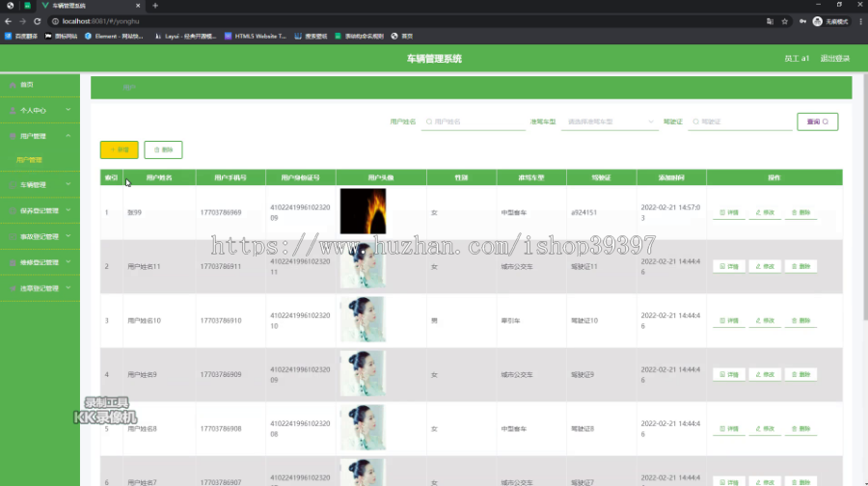This screenshot has width=868, height=486.
Task: Click the avatar thumbnail of 用户姓名11
Action: 364,265
